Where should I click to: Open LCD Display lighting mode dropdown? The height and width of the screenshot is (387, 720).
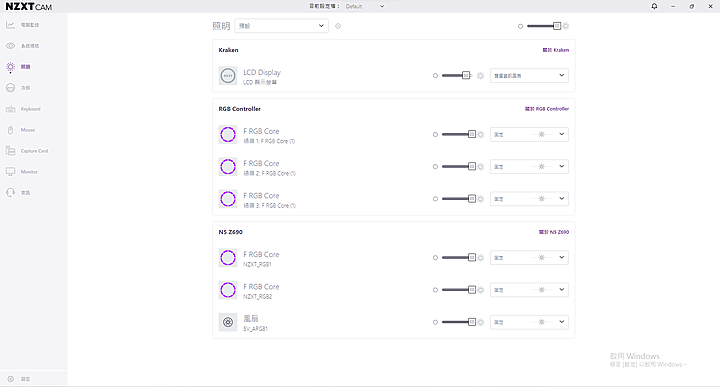pyautogui.click(x=529, y=76)
